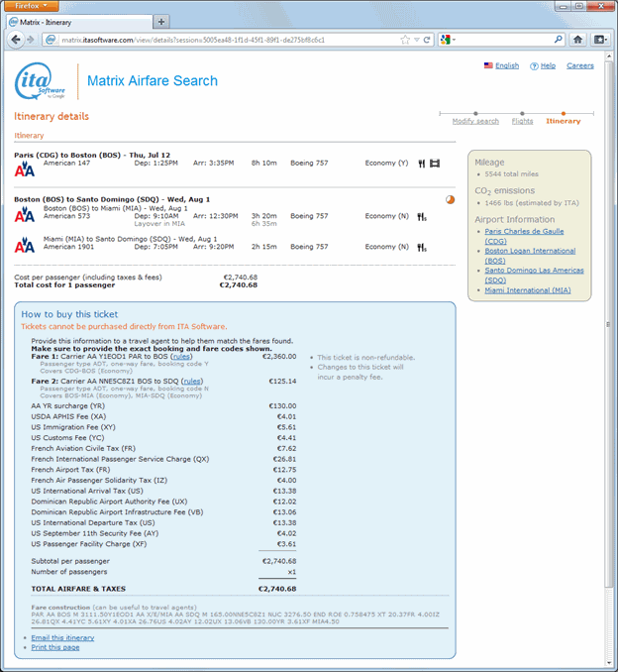Click the Matrix Airfare Search heading

tap(153, 80)
